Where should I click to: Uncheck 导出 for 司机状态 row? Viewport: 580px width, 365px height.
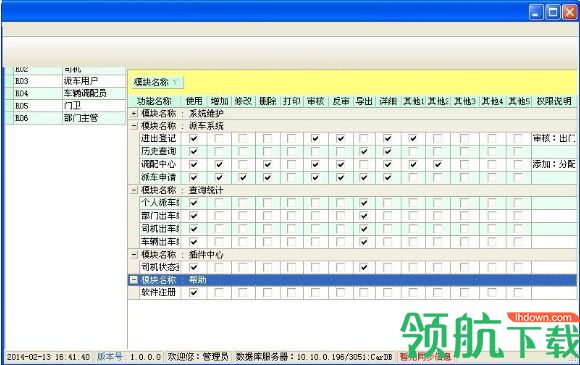tap(364, 267)
